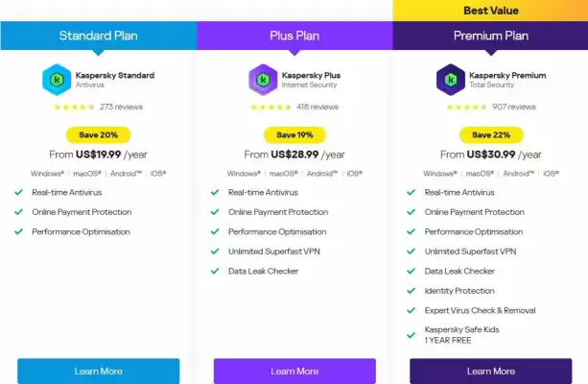Click the checkmark beside Premium Identity Protection

point(411,291)
